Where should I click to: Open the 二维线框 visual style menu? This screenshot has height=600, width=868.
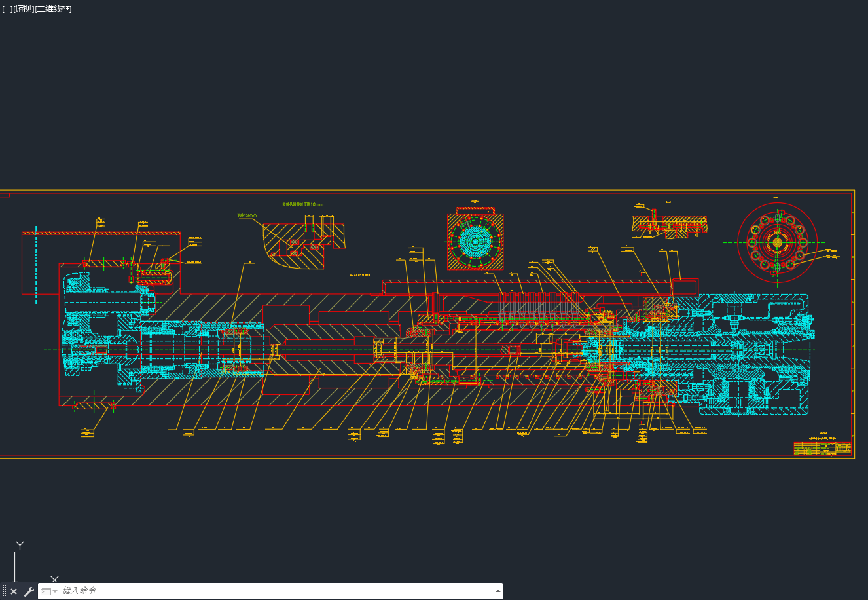pos(53,9)
